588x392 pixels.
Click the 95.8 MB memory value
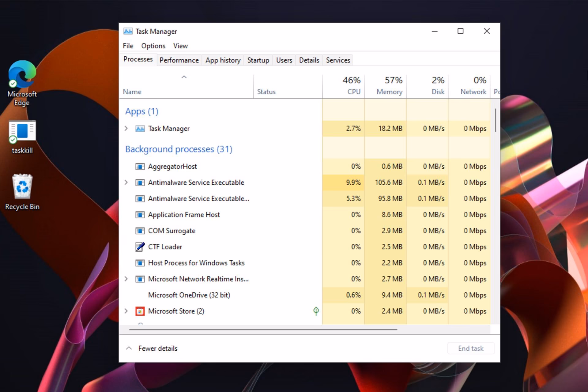[390, 199]
